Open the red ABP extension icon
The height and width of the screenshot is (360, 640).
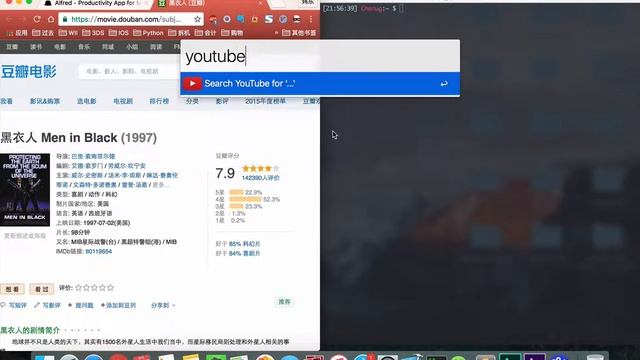(x=213, y=19)
